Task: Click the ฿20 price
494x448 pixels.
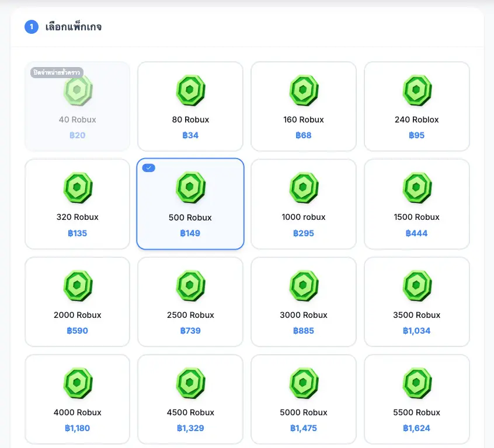Action: point(78,135)
